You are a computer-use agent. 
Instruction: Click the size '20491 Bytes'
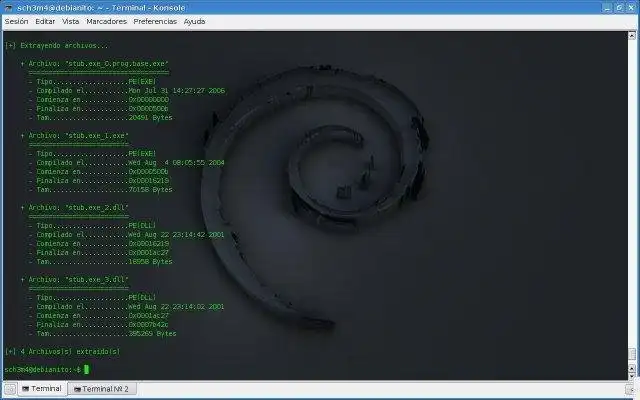151,118
